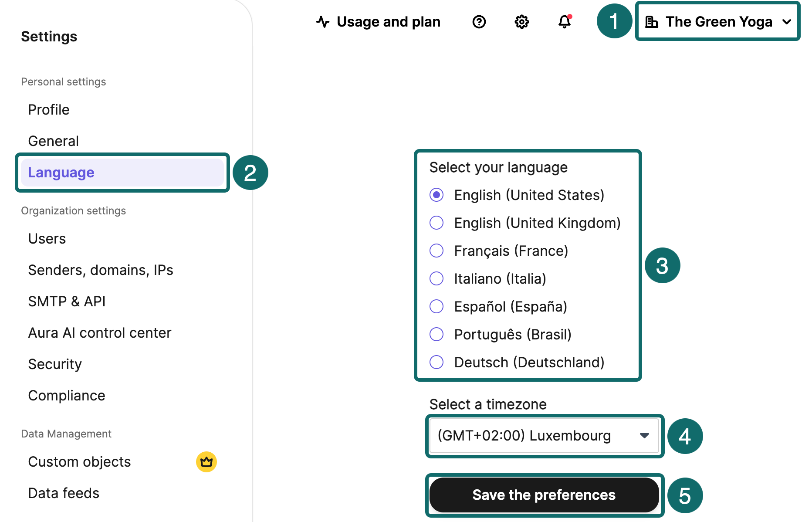Navigate to SMTP & API settings
Screen dimensions: 812x522
coord(67,302)
